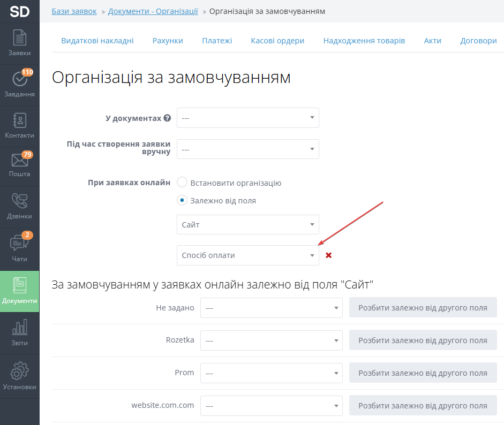Select the Встановити організацію radio option
The height and width of the screenshot is (425, 504).
pos(182,183)
